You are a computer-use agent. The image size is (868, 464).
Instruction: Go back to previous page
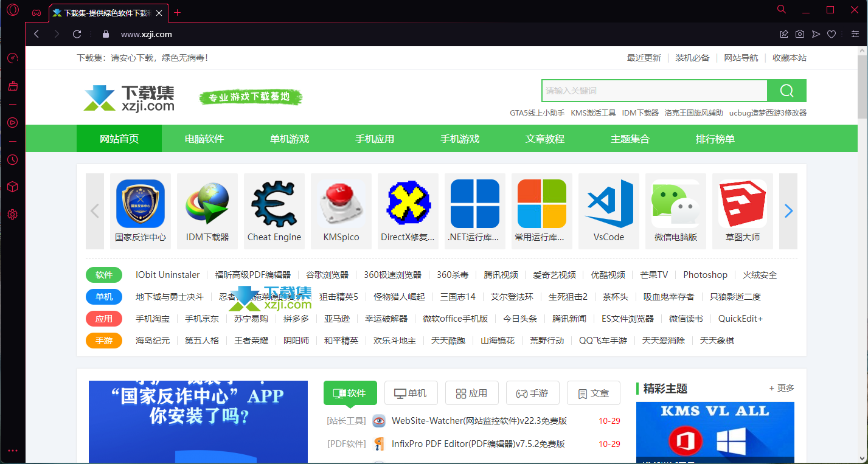pos(36,34)
